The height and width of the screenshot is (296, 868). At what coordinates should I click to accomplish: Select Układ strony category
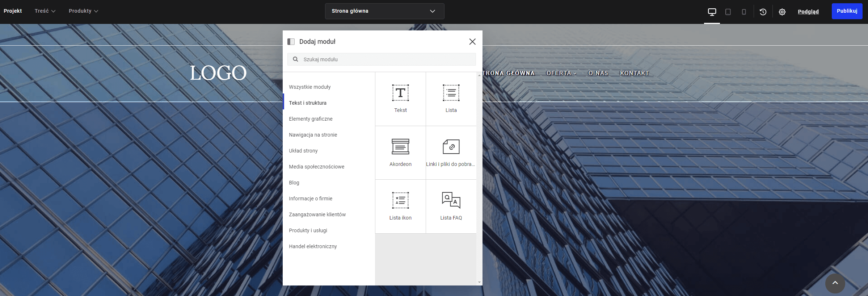click(x=329, y=151)
